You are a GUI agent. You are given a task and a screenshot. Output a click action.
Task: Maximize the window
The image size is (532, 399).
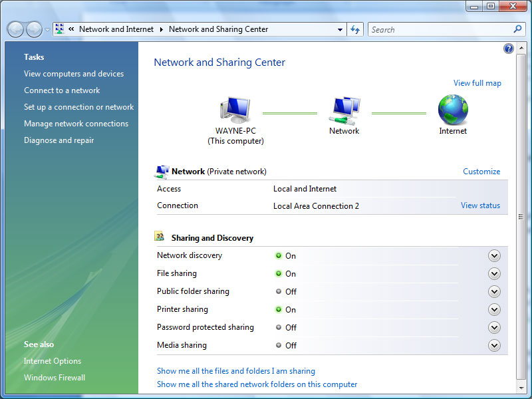click(x=491, y=6)
